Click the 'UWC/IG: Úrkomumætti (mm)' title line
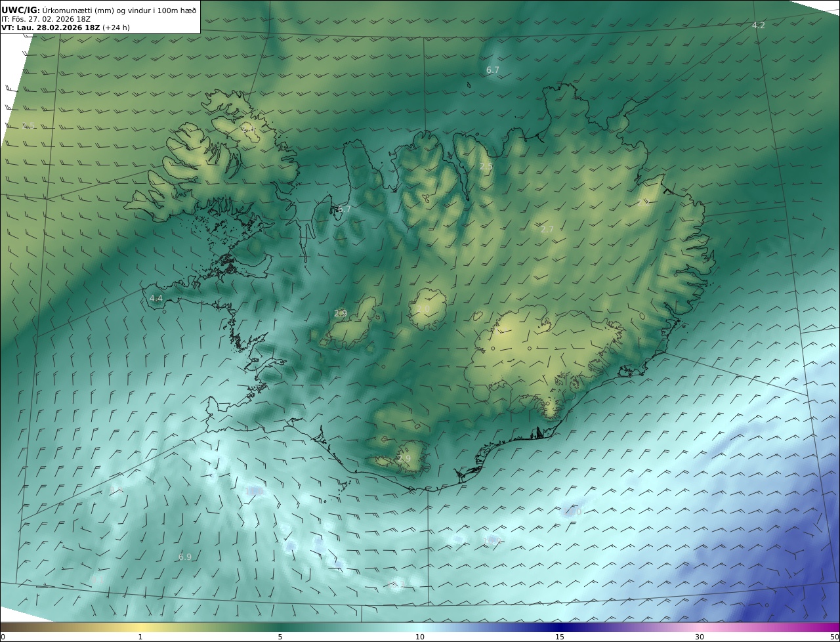The height and width of the screenshot is (642, 840). click(99, 10)
